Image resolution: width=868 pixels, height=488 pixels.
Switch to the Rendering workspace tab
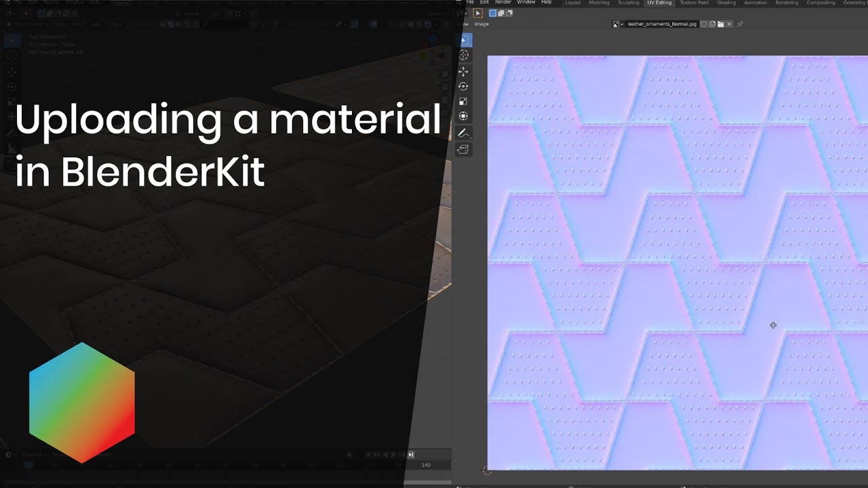click(787, 3)
